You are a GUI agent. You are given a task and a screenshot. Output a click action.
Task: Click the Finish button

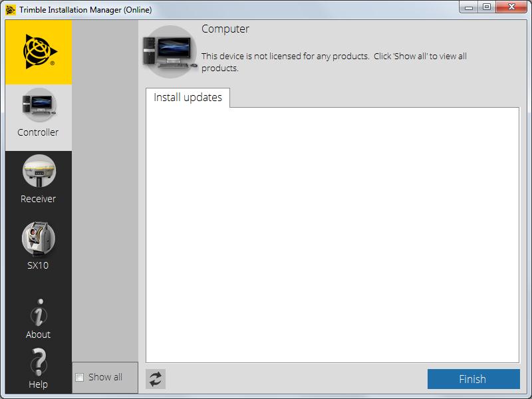click(x=473, y=379)
